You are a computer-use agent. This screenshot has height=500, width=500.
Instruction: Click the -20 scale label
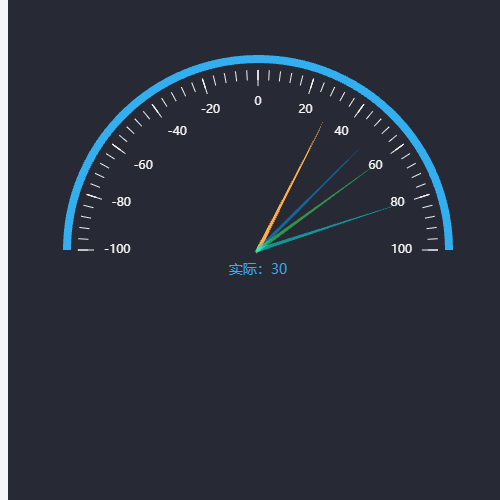tap(210, 109)
